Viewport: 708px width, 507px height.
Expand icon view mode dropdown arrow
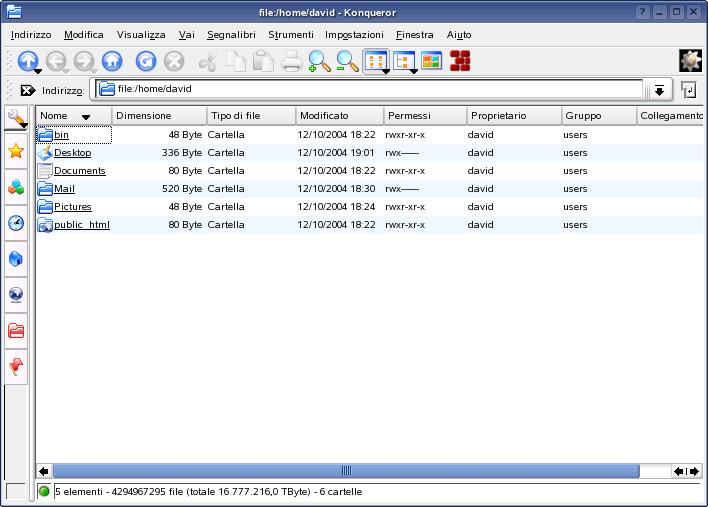tap(386, 71)
